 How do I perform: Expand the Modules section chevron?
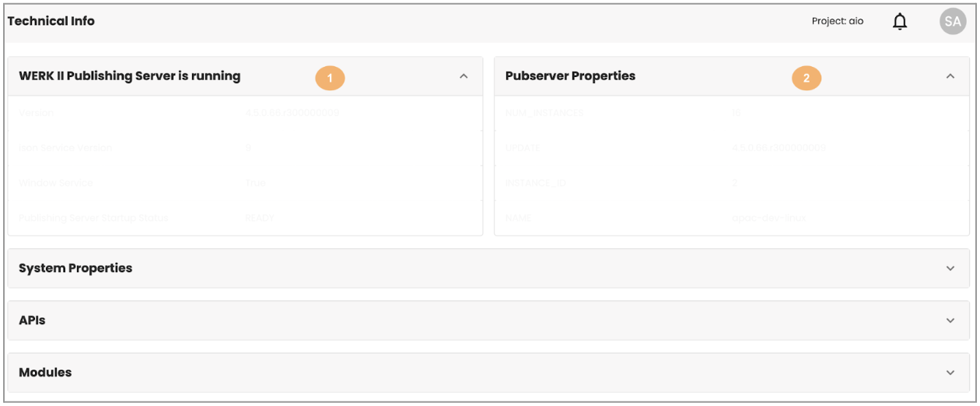coord(950,373)
